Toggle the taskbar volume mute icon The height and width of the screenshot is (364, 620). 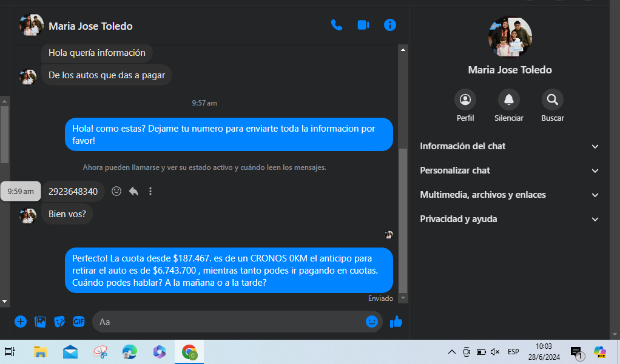[494, 352]
